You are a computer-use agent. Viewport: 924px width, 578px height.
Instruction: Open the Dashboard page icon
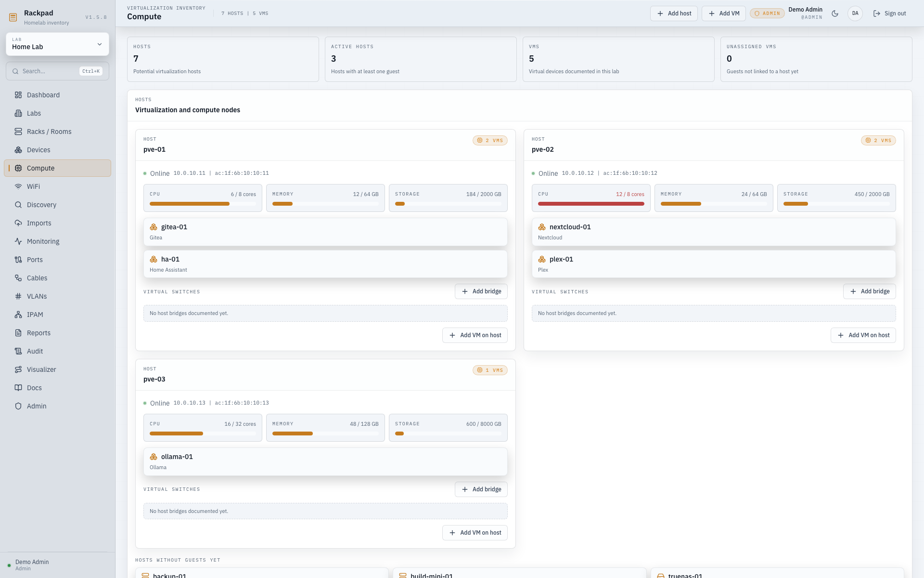tap(18, 95)
